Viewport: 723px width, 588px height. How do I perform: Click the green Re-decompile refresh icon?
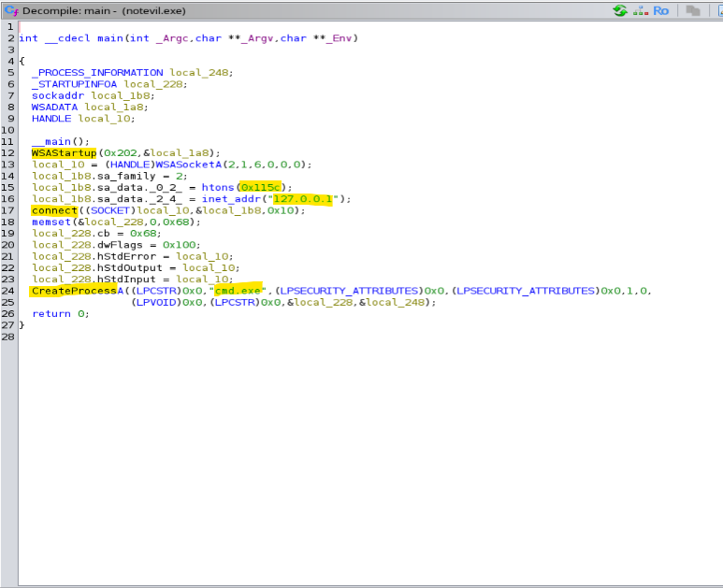pos(620,10)
